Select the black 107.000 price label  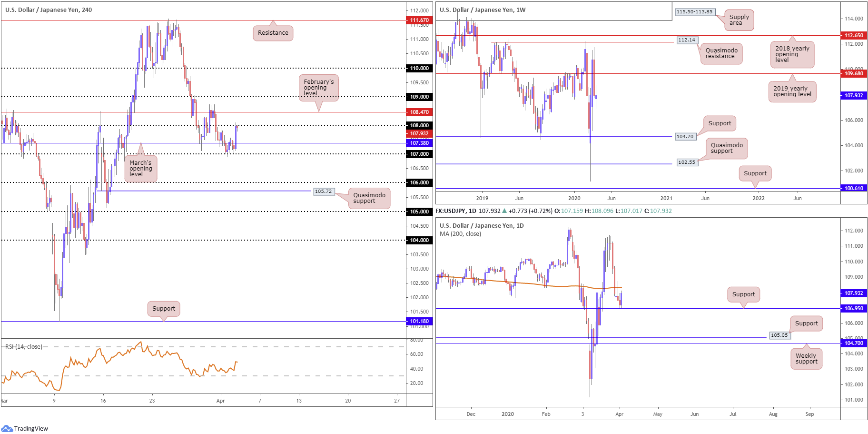[419, 154]
